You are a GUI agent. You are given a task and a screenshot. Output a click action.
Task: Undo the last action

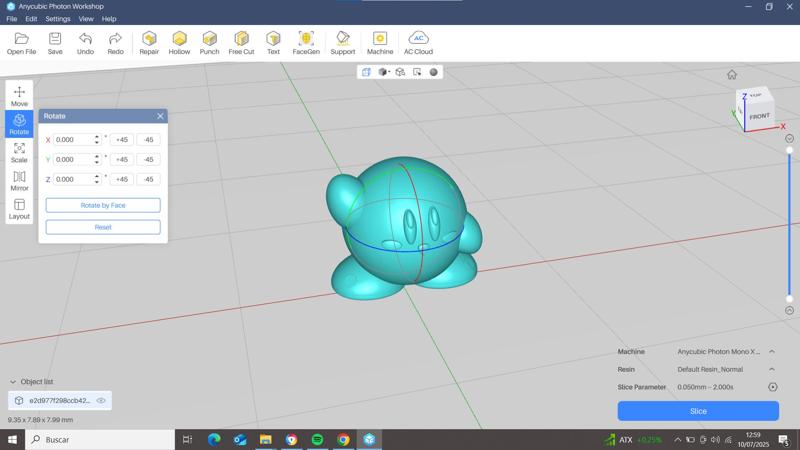click(x=85, y=43)
